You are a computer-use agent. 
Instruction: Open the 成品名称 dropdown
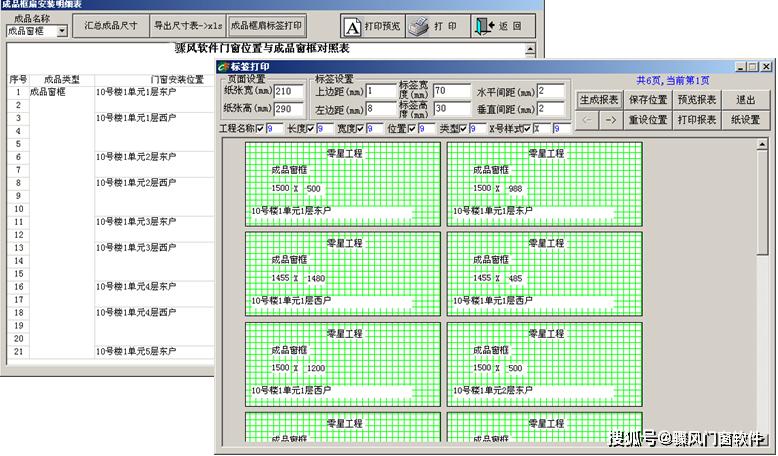pos(62,31)
